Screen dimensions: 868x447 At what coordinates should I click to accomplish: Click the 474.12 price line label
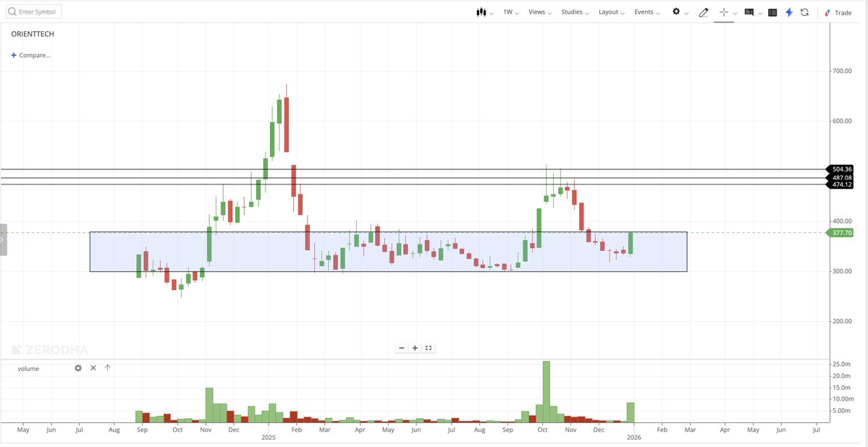(841, 184)
